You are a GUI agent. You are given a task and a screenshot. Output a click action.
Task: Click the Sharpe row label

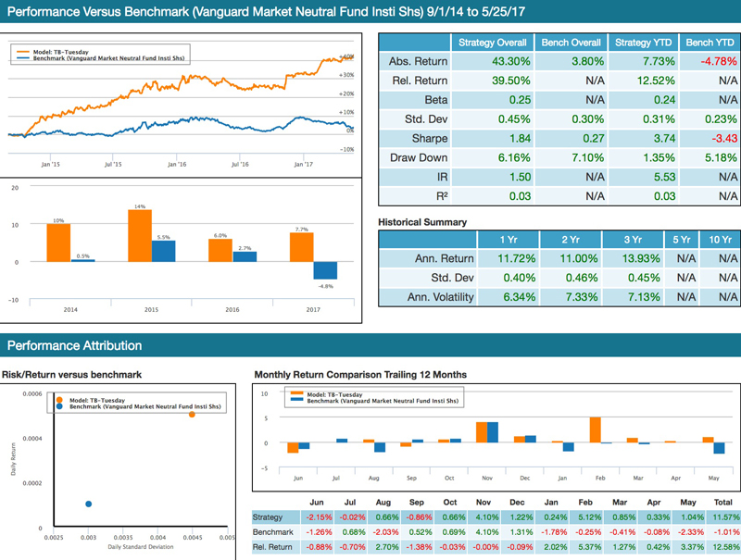(429, 139)
